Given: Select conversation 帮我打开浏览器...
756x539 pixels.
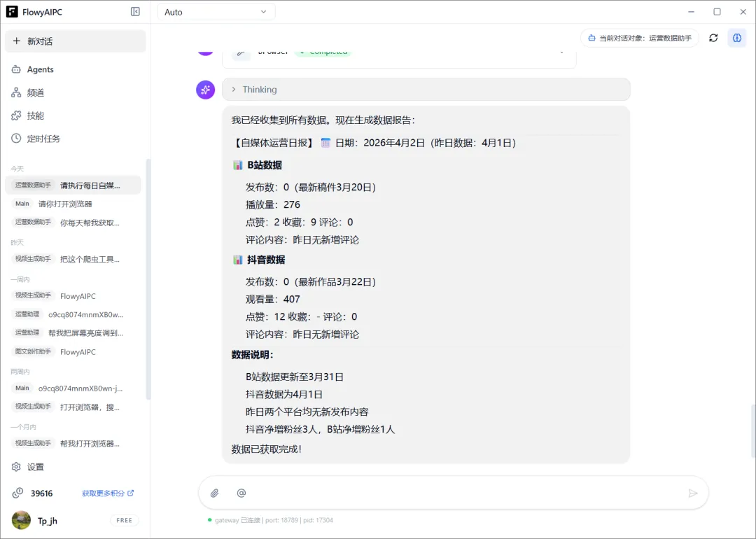Looking at the screenshot, I should [73, 444].
